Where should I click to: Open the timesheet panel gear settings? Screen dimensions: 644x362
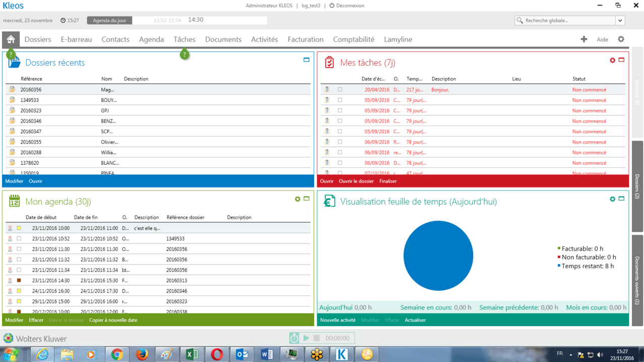point(612,199)
